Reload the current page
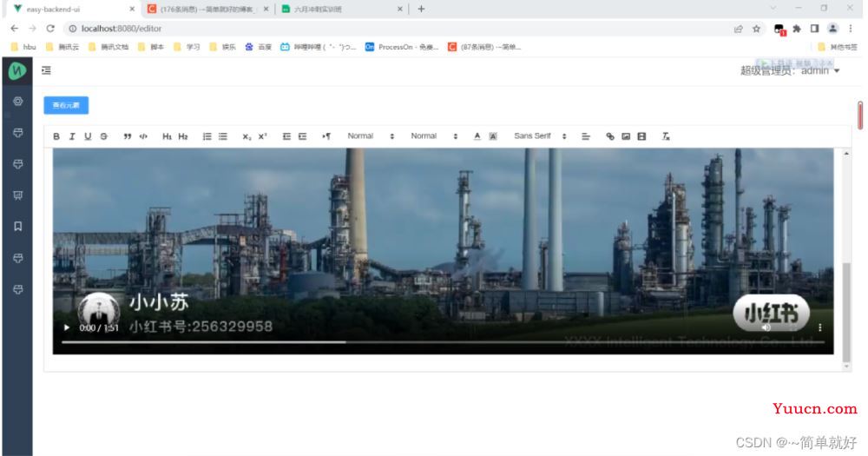Viewport: 868px width, 456px height. pos(50,29)
